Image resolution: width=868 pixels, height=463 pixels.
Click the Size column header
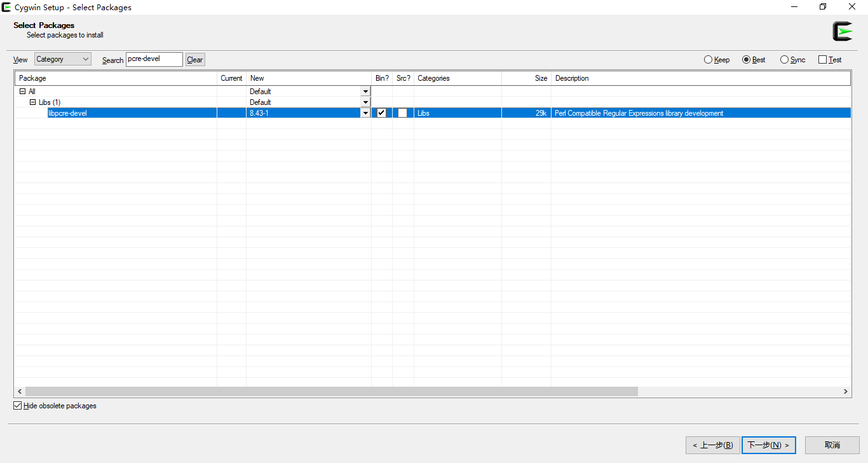[x=526, y=78]
